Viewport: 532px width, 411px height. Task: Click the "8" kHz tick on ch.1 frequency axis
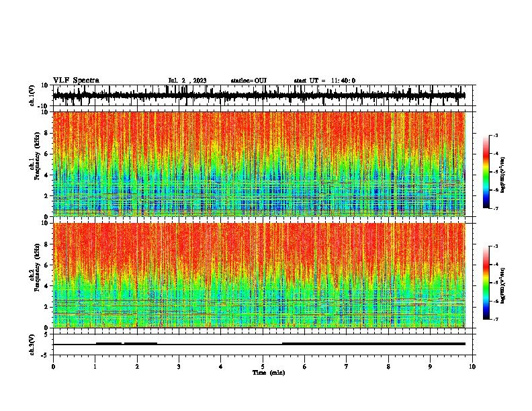(x=48, y=133)
